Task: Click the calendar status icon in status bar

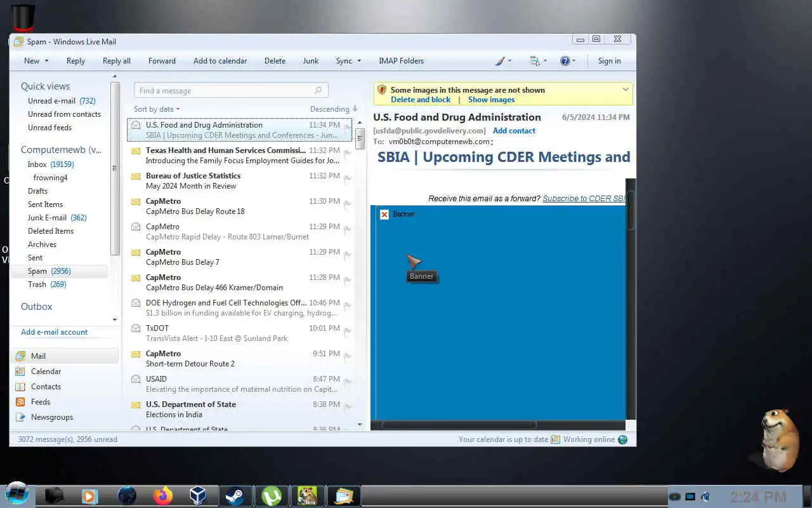Action: point(556,439)
